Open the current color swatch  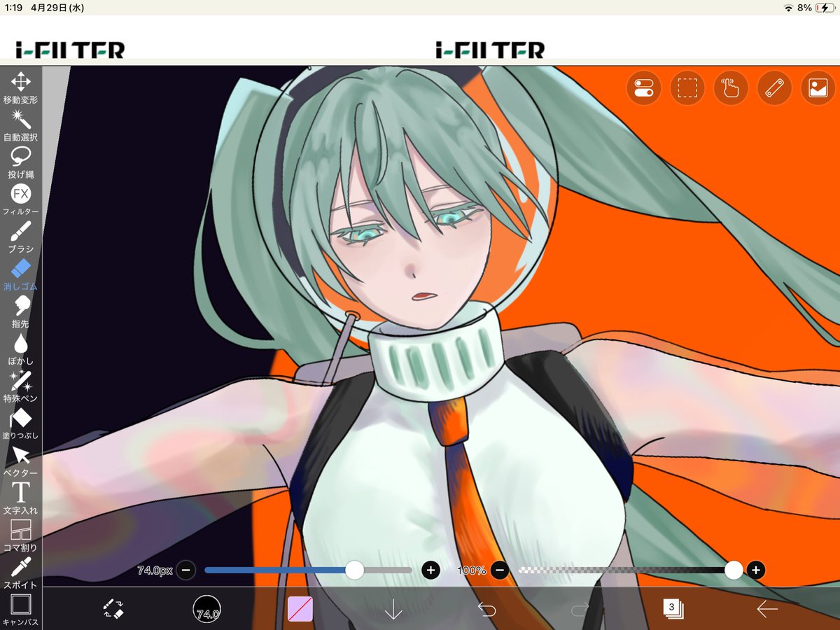300,609
